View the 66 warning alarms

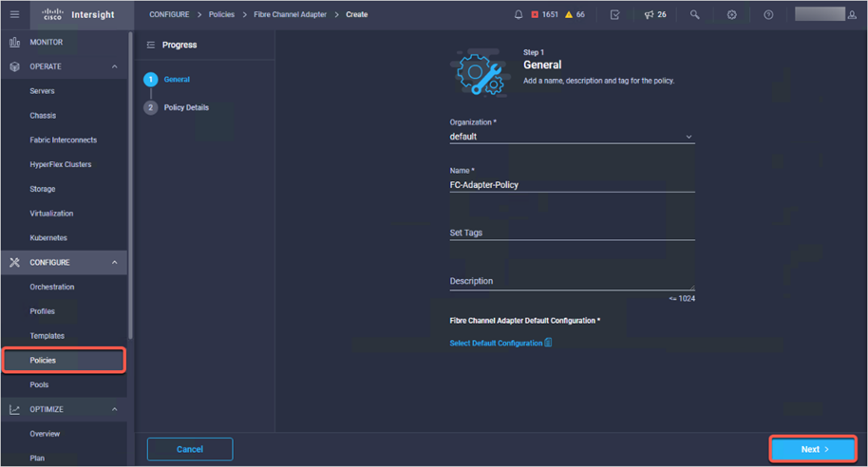click(575, 14)
